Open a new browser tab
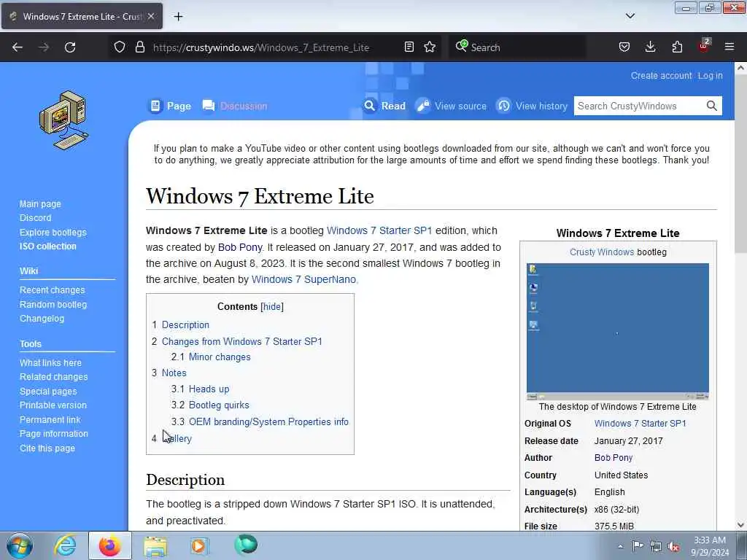The image size is (747, 560). 178,17
